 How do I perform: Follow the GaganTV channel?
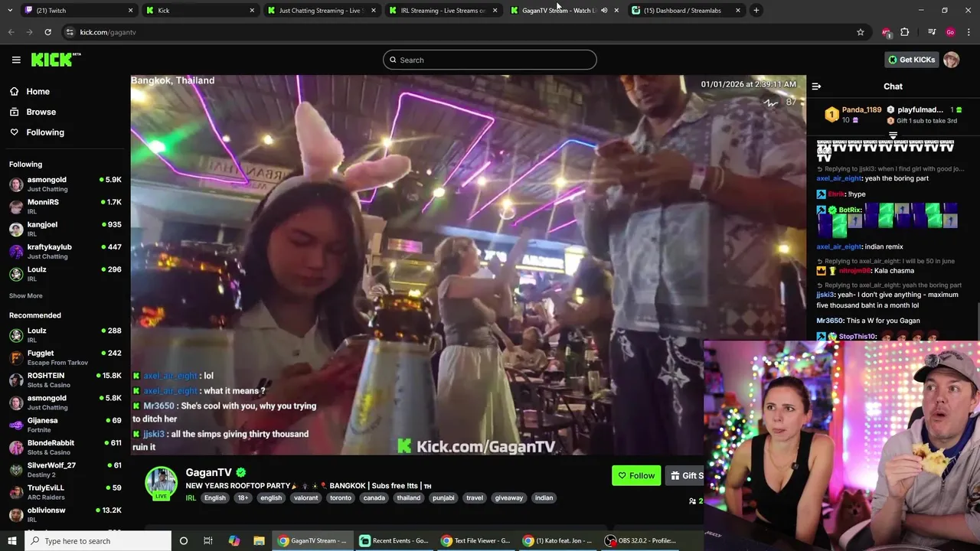click(636, 475)
